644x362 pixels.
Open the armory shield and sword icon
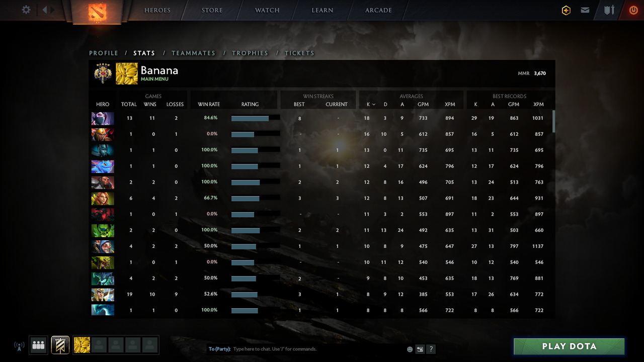pyautogui.click(x=609, y=10)
